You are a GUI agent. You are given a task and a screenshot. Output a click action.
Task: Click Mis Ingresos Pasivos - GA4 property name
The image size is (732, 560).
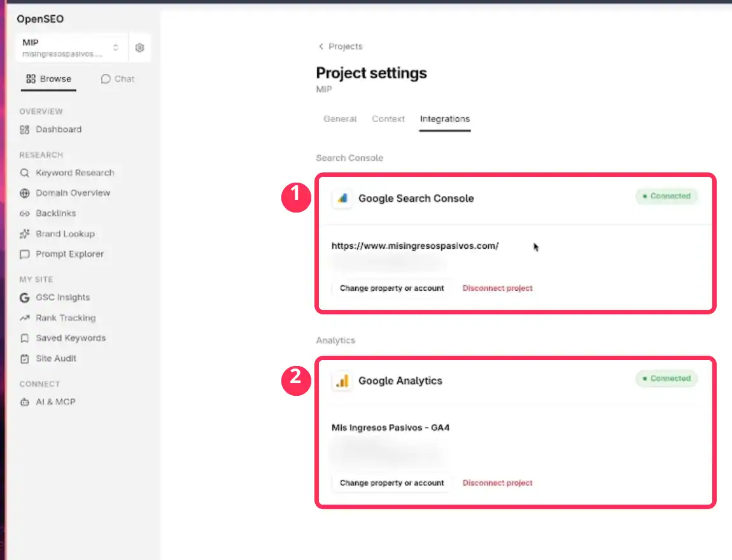coord(390,428)
